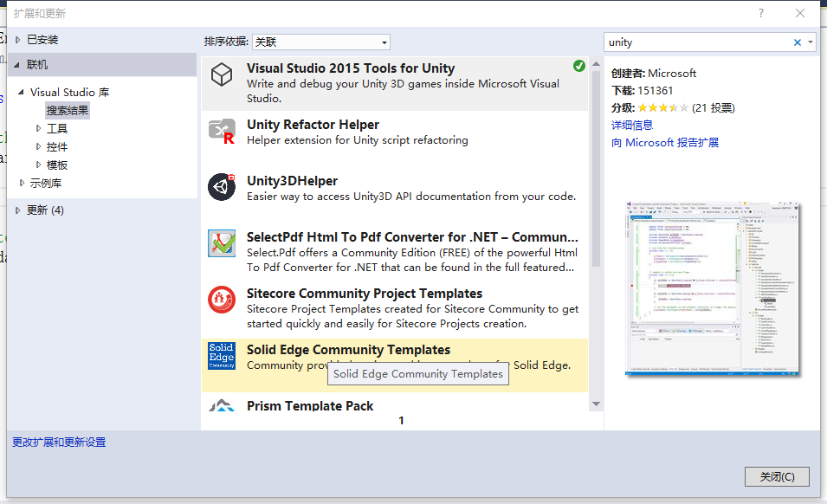The image size is (827, 504).
Task: Click the unity search input field
Action: pos(698,42)
